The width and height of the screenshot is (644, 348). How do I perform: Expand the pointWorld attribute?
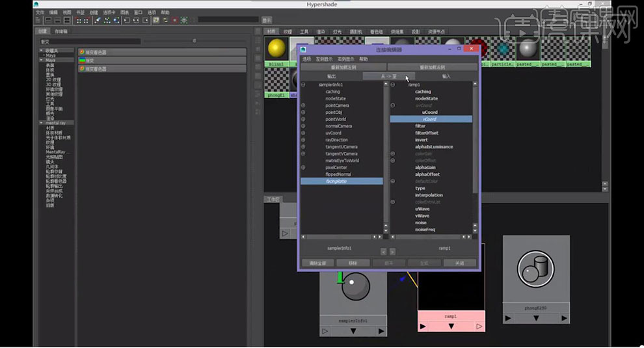click(303, 119)
